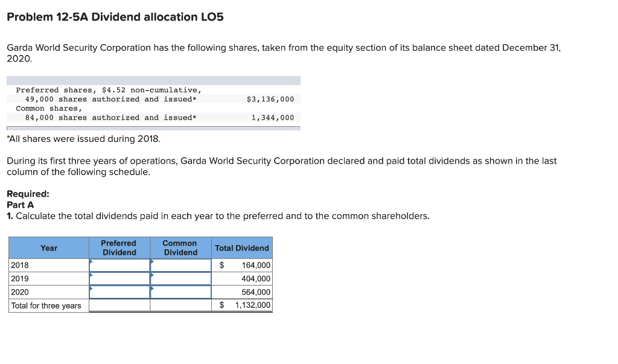This screenshot has height=364, width=618.
Task: Click the 'Required:' label
Action: (28, 194)
